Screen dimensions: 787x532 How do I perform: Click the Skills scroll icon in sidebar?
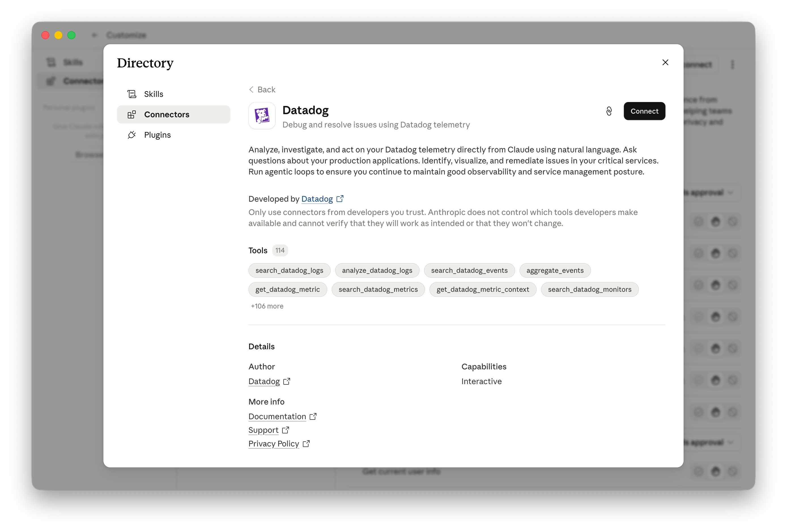tap(132, 94)
